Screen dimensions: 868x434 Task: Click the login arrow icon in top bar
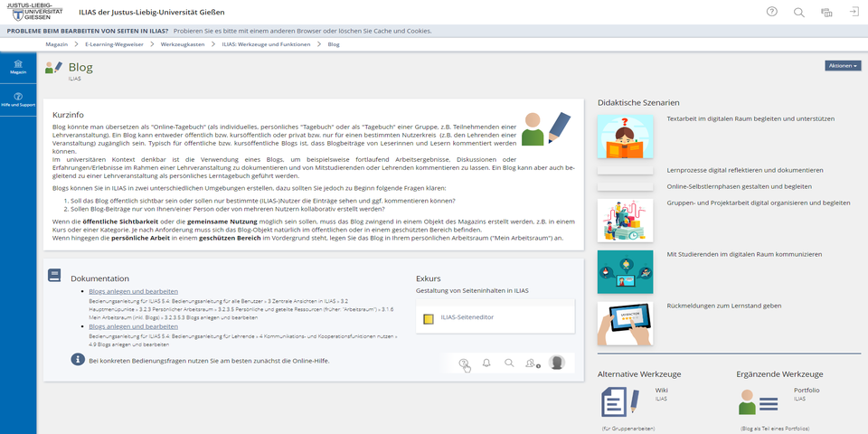click(x=854, y=12)
